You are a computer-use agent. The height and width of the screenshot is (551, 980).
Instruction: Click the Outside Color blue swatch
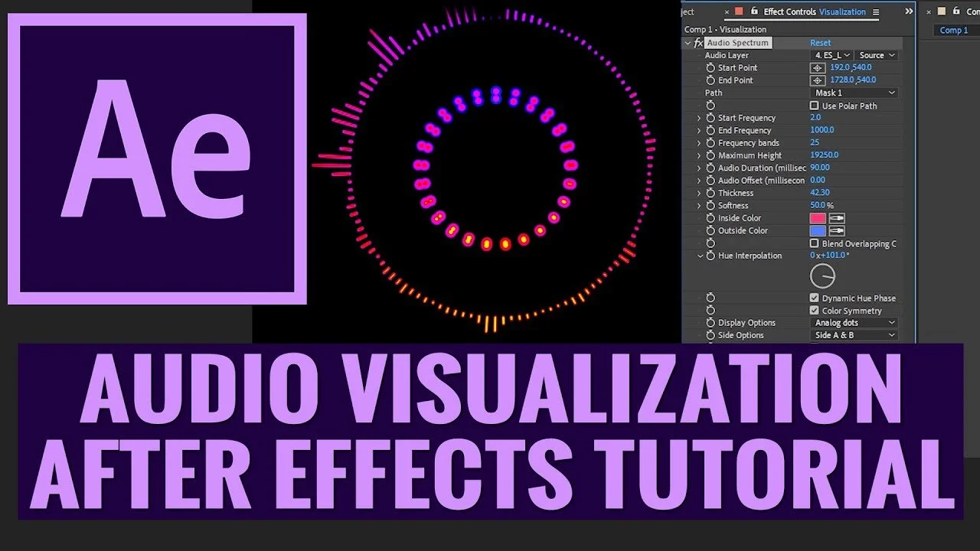[x=818, y=230]
